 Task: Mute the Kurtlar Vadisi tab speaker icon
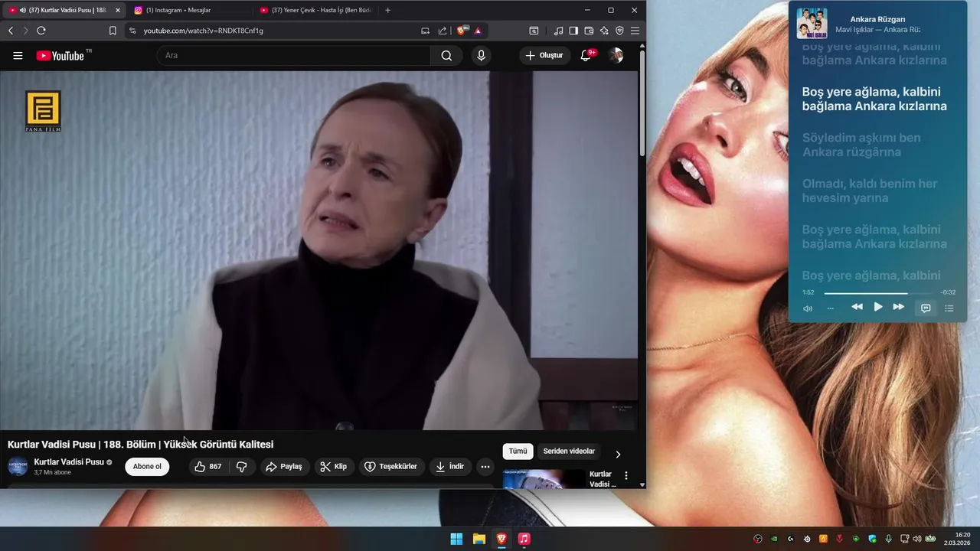click(x=22, y=10)
